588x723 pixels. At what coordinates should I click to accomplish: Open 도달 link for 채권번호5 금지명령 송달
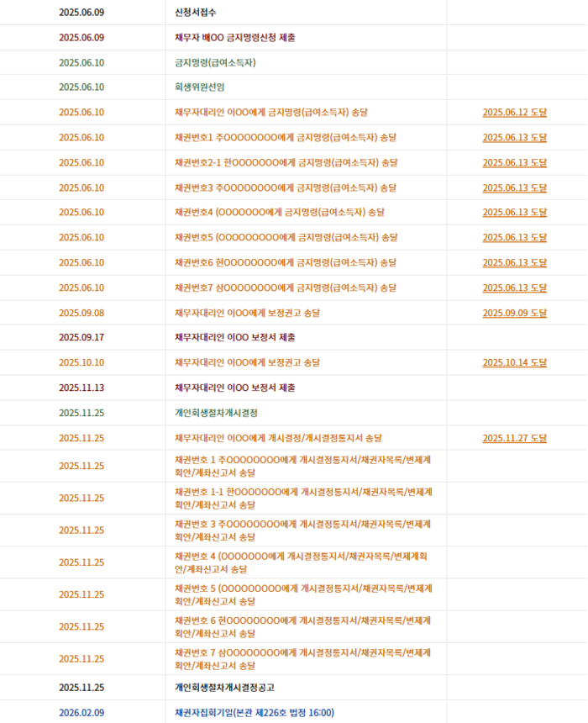pos(514,237)
